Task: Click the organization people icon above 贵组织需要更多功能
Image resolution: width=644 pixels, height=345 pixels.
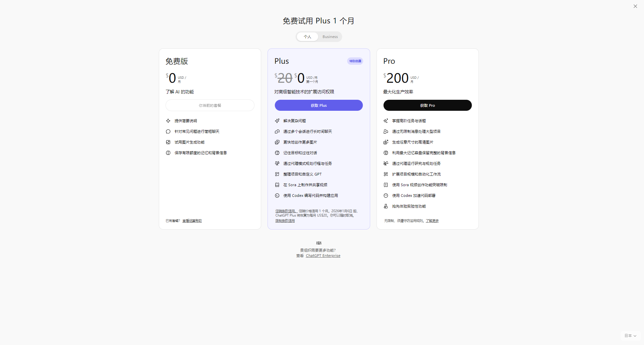Action: click(x=318, y=243)
